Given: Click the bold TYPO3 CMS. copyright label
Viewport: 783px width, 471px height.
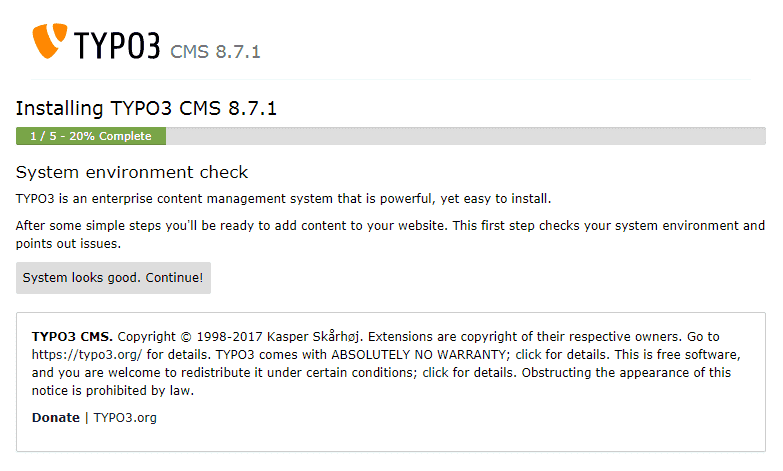Looking at the screenshot, I should click(72, 337).
